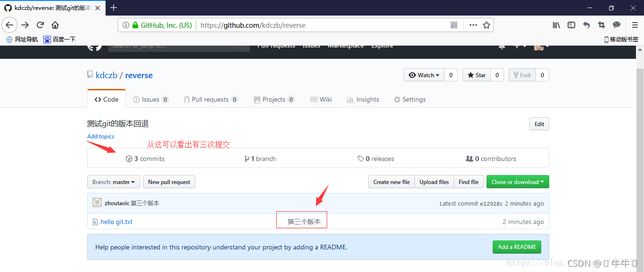Click the Find file button
The width and height of the screenshot is (644, 272).
(469, 182)
